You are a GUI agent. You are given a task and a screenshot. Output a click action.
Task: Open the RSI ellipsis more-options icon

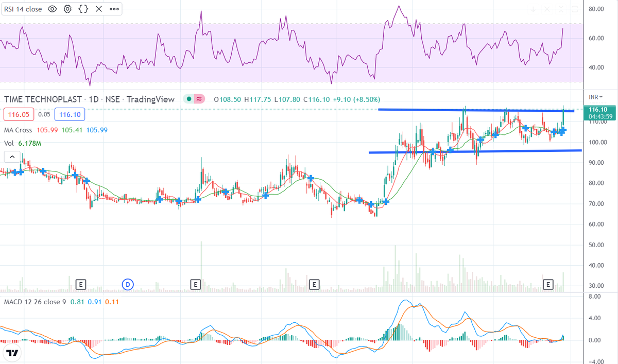coord(114,9)
